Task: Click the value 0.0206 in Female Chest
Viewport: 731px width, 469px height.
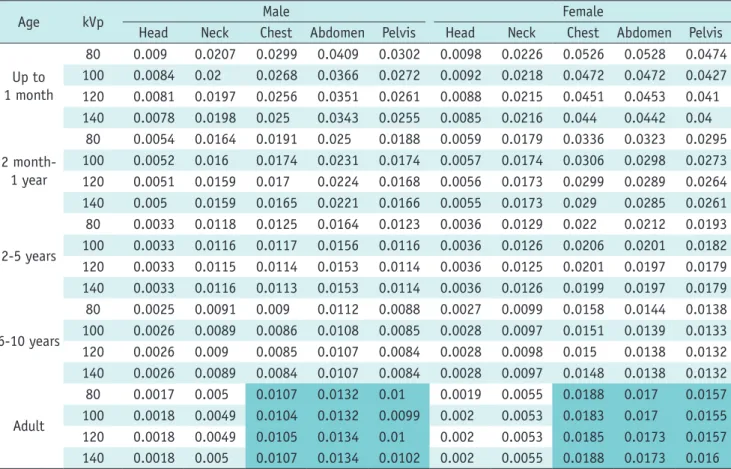Action: pos(583,245)
